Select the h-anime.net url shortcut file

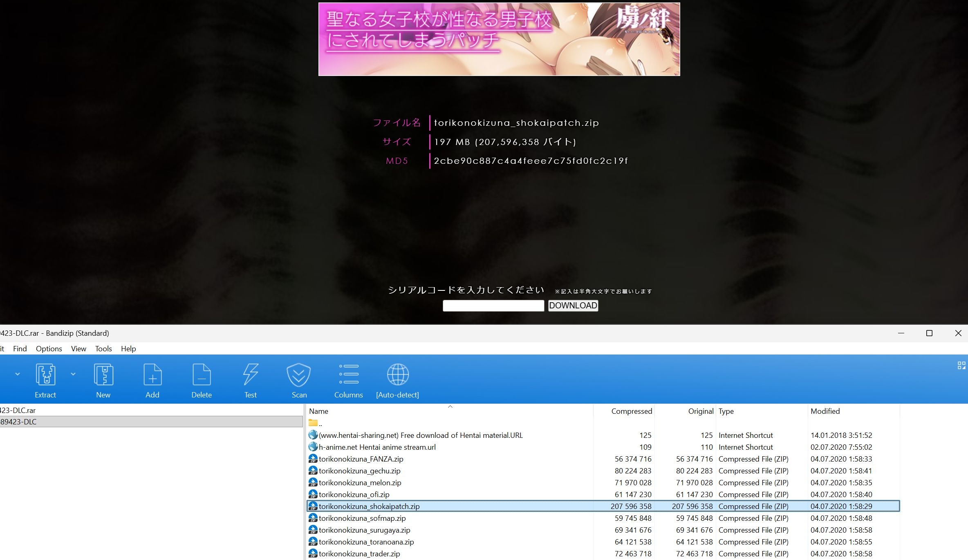pyautogui.click(x=603, y=447)
